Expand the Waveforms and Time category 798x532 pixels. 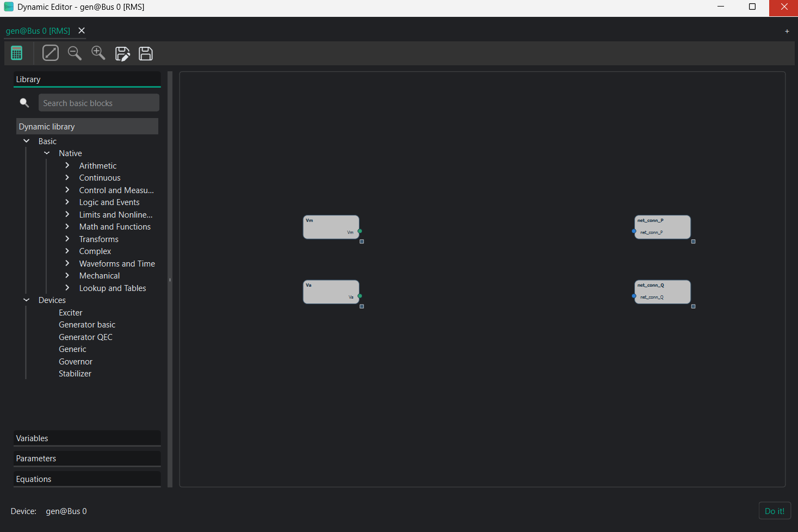(67, 263)
